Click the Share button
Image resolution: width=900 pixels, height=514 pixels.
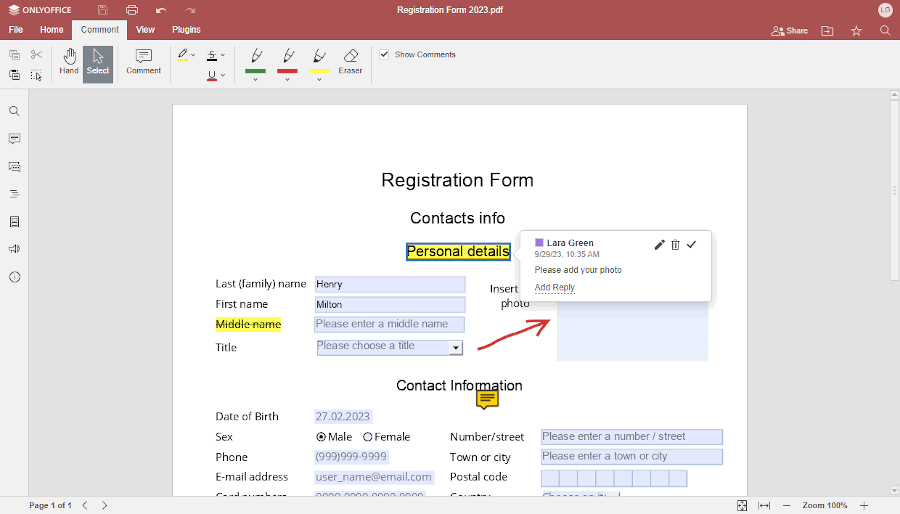click(x=789, y=31)
